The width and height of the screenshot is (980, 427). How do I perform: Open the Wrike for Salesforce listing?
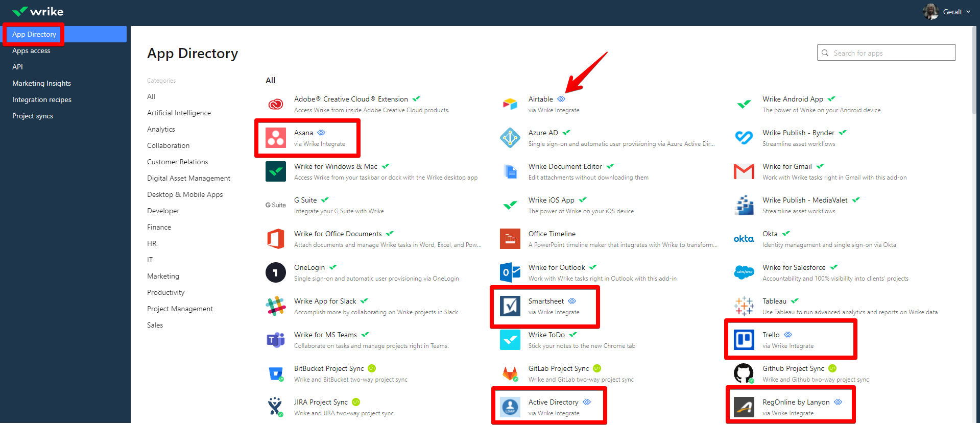(x=794, y=267)
